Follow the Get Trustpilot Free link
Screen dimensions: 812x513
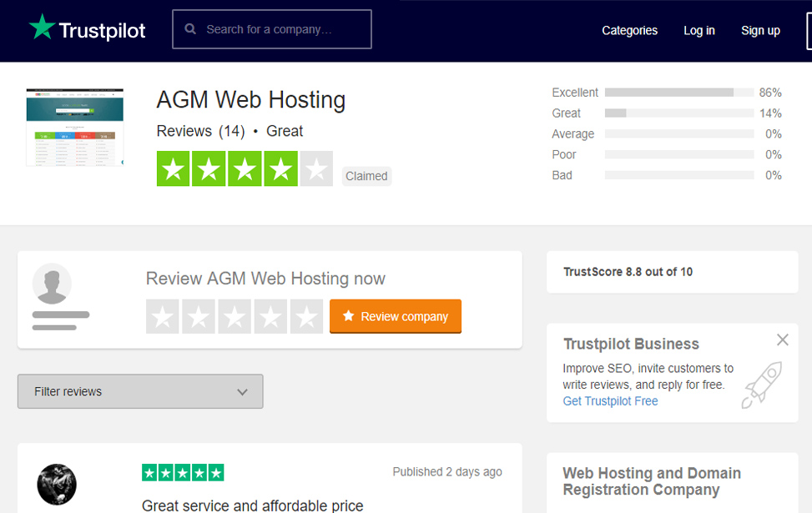pos(610,401)
